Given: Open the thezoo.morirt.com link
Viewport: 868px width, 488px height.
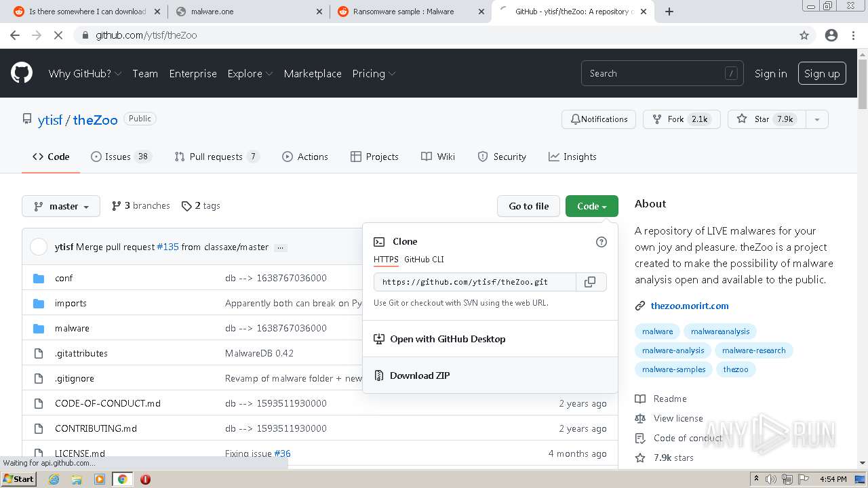Looking at the screenshot, I should coord(690,306).
